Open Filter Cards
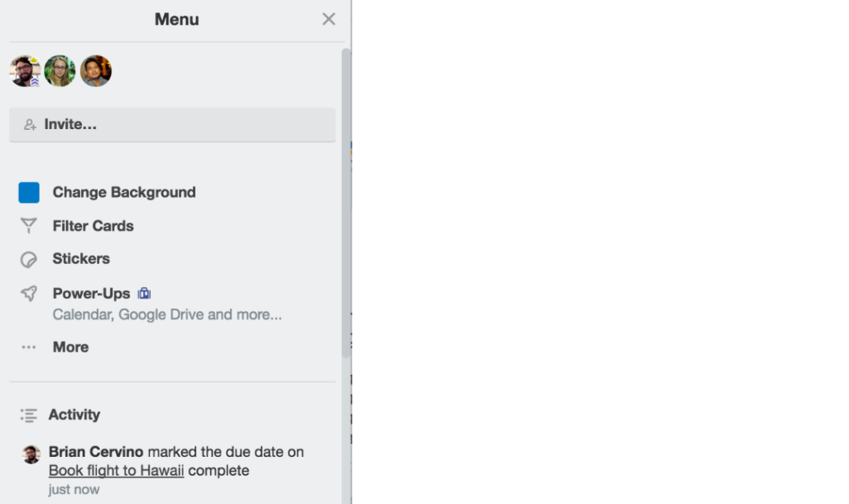849x504 pixels. tap(94, 226)
